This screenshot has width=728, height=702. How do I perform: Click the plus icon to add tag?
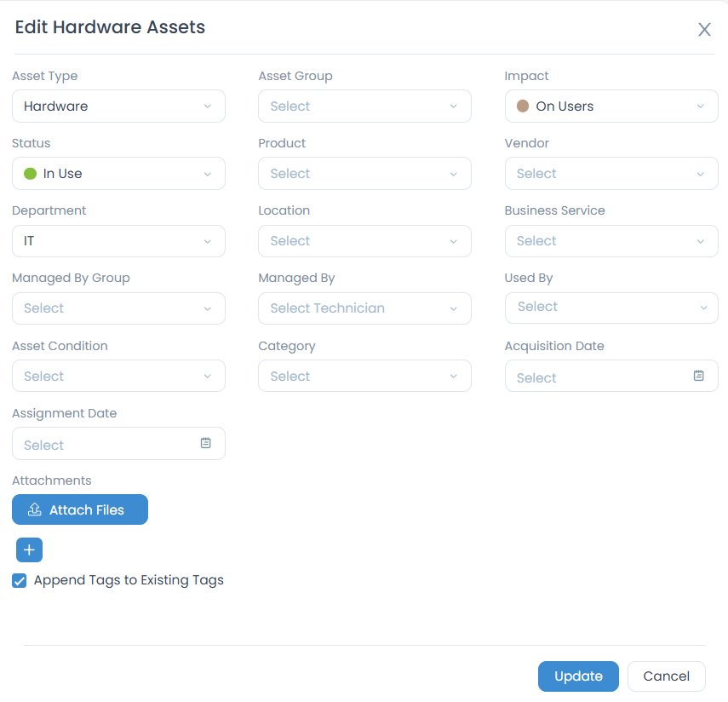[29, 550]
